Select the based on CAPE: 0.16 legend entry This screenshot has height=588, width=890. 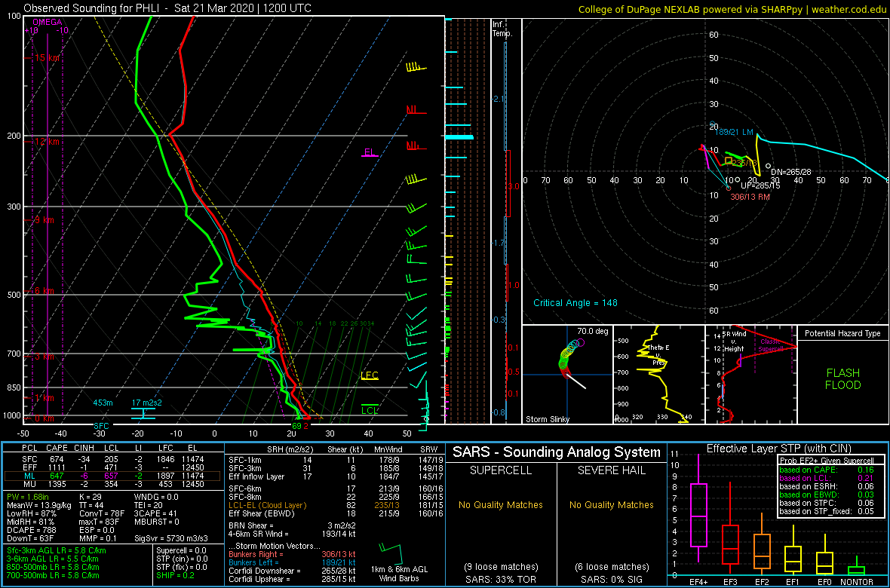click(x=827, y=470)
